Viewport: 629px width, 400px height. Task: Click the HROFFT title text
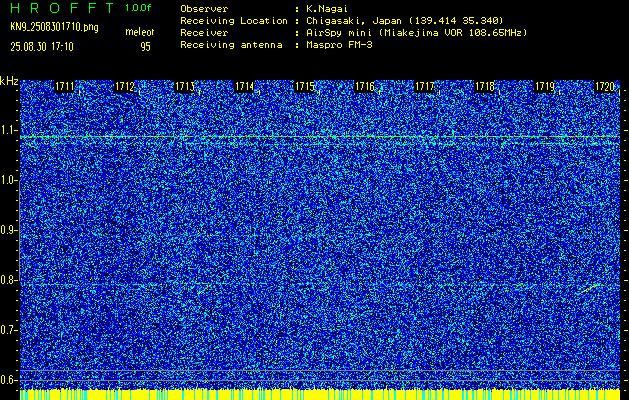point(62,8)
